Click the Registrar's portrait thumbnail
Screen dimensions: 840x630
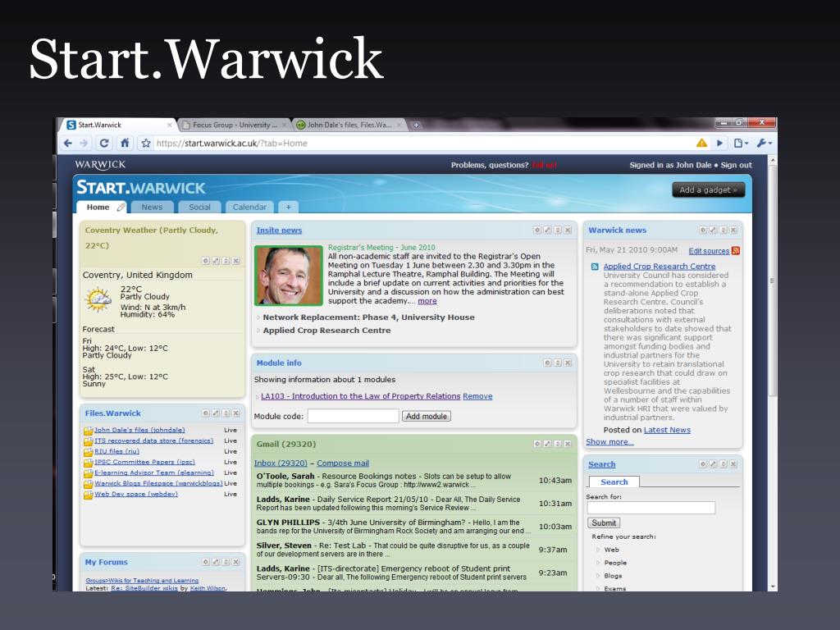click(288, 276)
